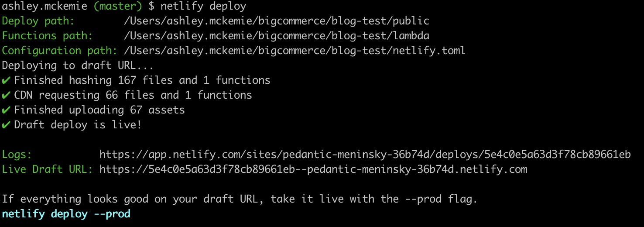Click the cyan "netlify deploy --prod" command
Image resolution: width=644 pixels, height=227 pixels.
[66, 214]
